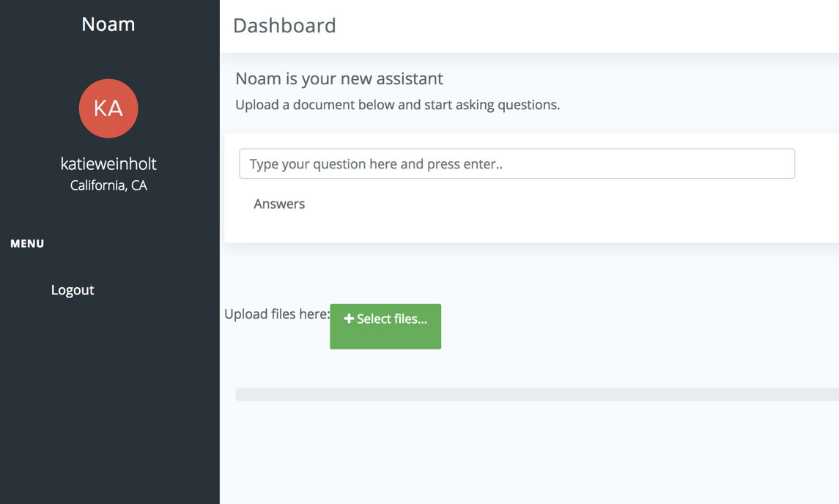Screen dimensions: 839x504
Task: Click the Select files upload button
Action: [x=385, y=327]
